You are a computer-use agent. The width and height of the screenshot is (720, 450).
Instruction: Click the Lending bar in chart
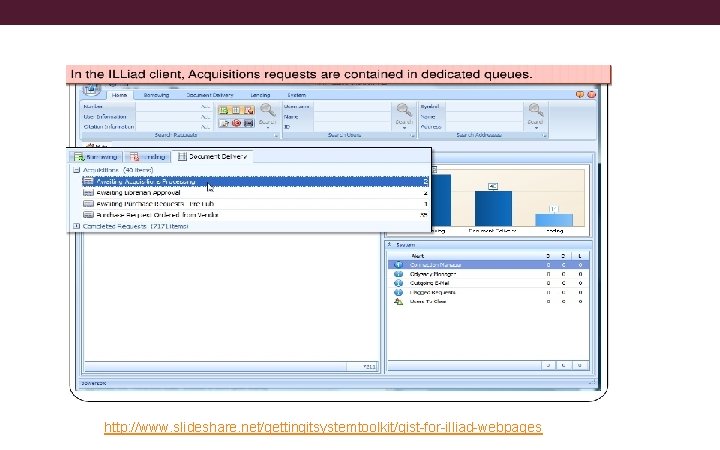coord(554,220)
